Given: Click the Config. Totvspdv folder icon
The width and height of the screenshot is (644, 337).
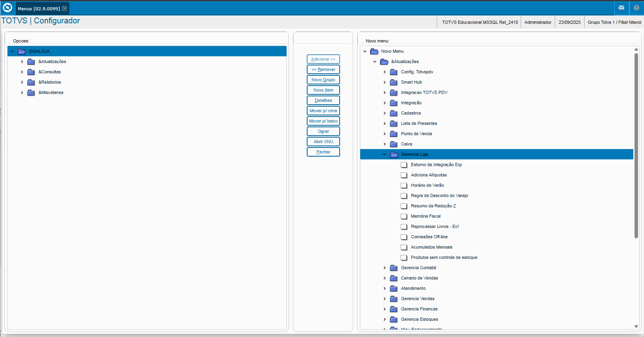Looking at the screenshot, I should click(x=394, y=72).
